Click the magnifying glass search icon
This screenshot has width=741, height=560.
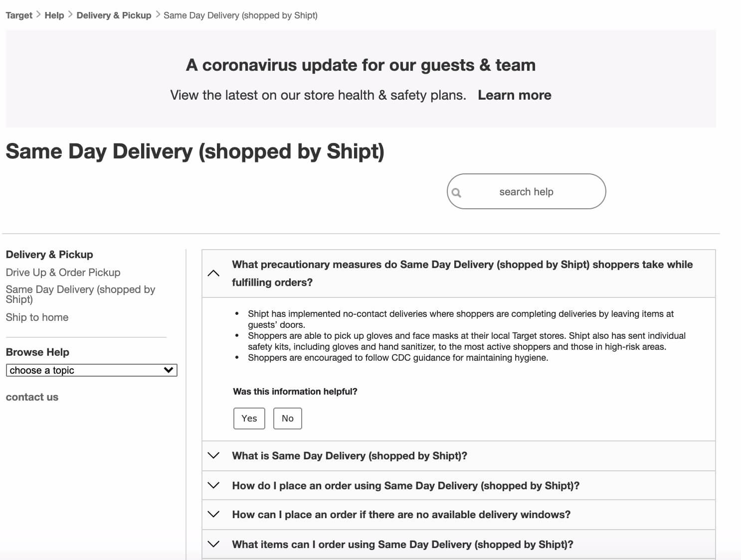[x=456, y=192]
